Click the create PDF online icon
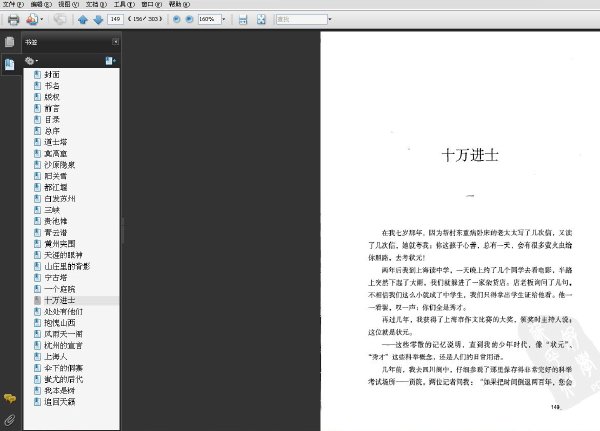The width and height of the screenshot is (600, 431). pos(32,19)
